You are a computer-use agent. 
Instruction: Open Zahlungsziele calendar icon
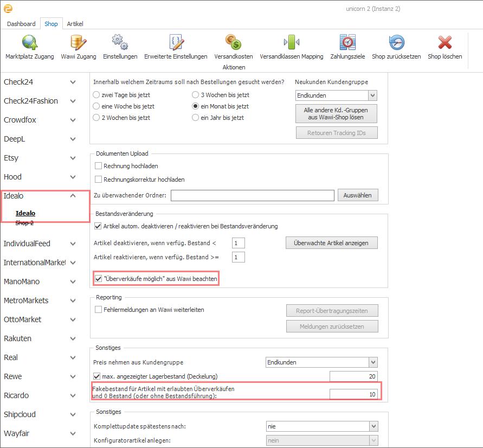coord(347,42)
